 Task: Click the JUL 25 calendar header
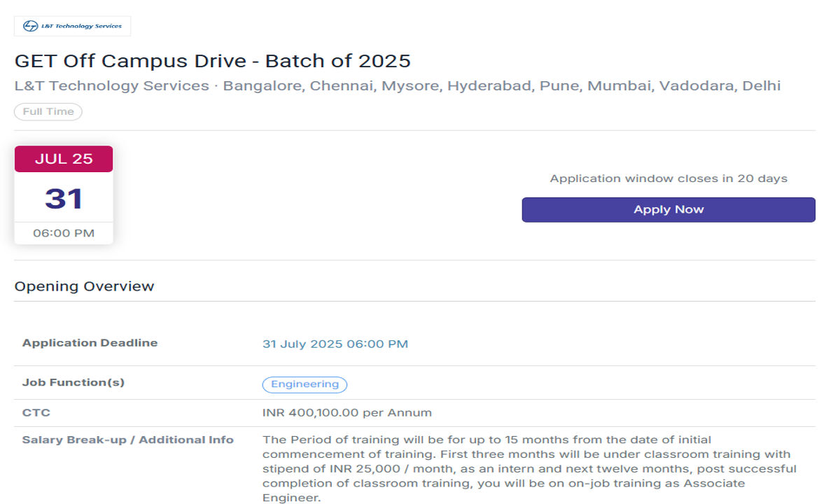point(64,159)
